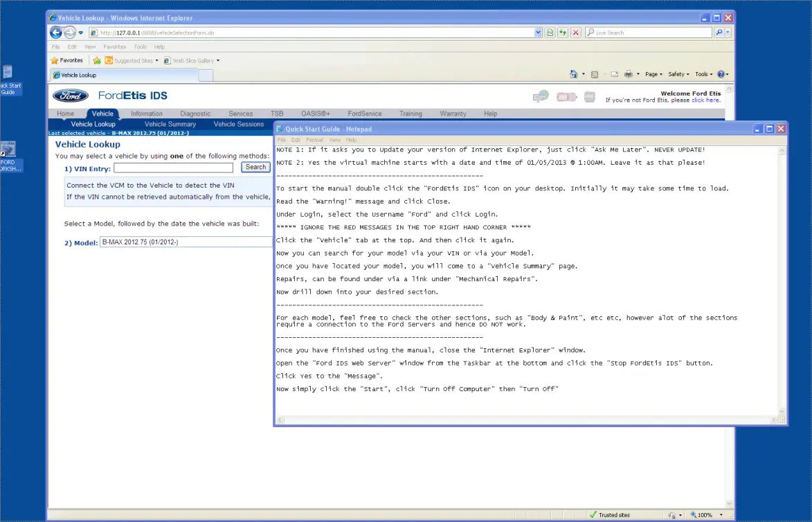Select the Vehicle navigation tab
The width and height of the screenshot is (812, 522).
pyautogui.click(x=102, y=114)
